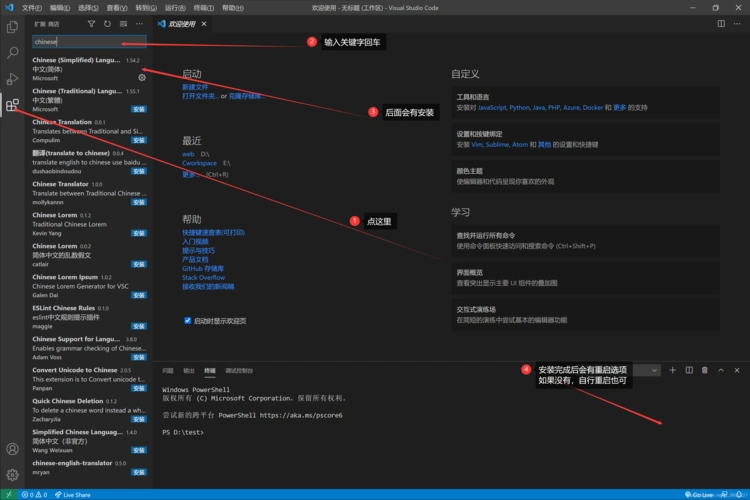The height and width of the screenshot is (500, 750).
Task: Start Live Share from status bar
Action: [x=72, y=495]
